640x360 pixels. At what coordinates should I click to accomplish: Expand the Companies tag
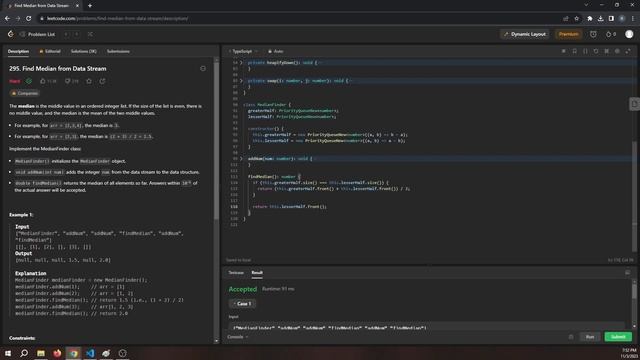[x=24, y=93]
